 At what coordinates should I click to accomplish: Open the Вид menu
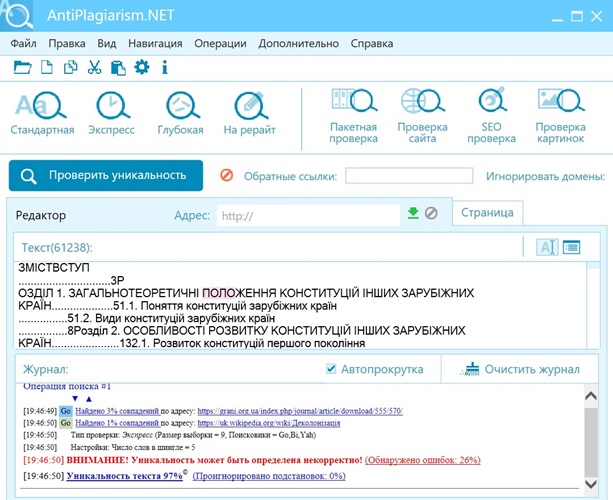tap(107, 43)
